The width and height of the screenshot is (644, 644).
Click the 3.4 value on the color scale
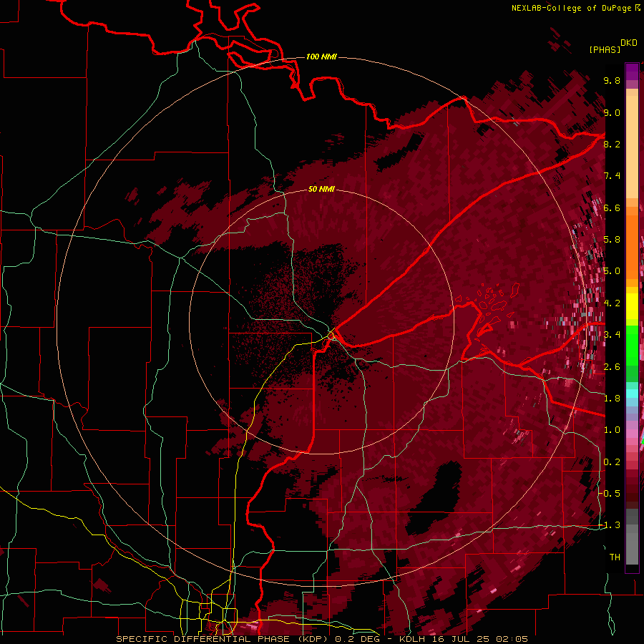pyautogui.click(x=612, y=335)
